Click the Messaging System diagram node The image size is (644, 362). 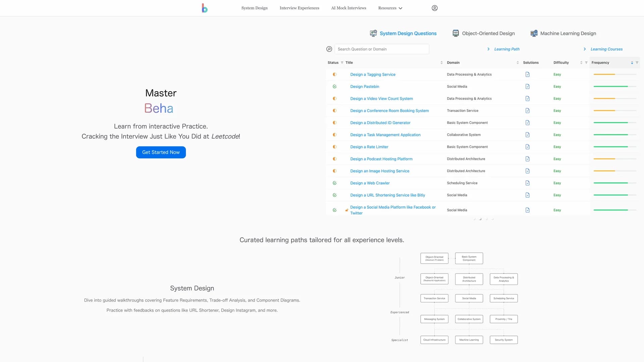(434, 319)
